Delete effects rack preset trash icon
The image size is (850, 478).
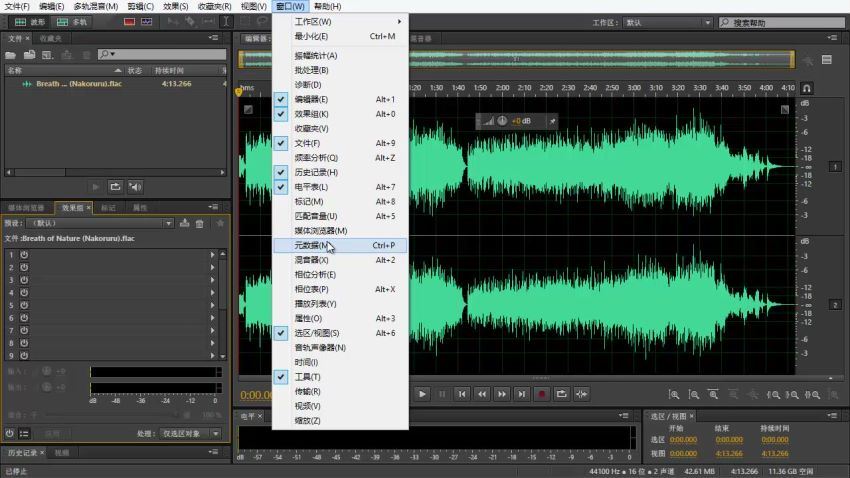point(199,223)
